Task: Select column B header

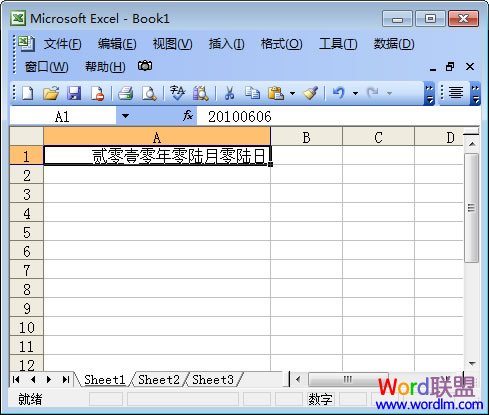Action: click(306, 137)
